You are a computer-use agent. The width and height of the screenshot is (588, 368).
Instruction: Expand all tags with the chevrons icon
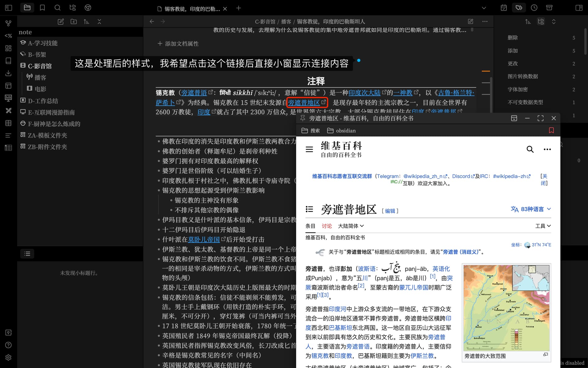click(554, 21)
